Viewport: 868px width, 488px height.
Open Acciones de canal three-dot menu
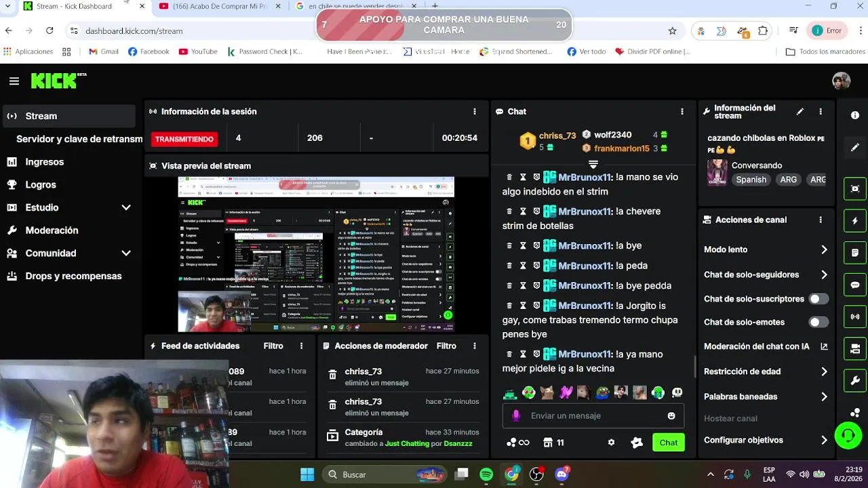click(821, 220)
